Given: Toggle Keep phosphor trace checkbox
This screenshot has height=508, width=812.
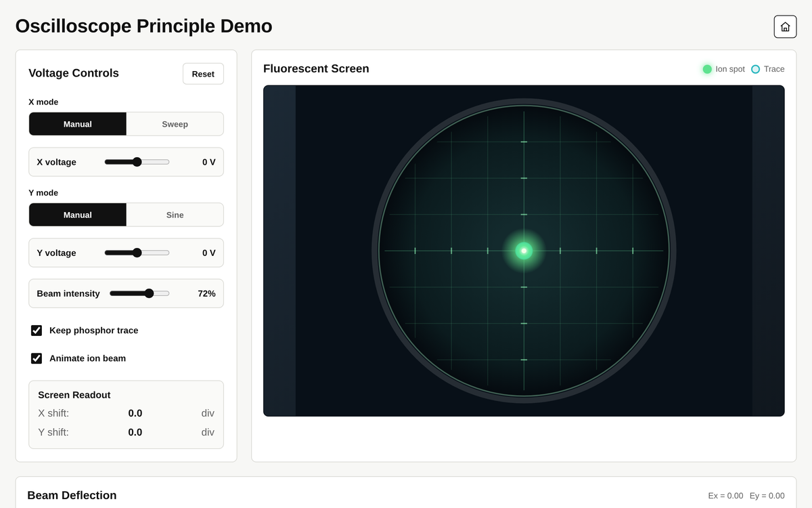Looking at the screenshot, I should [x=37, y=331].
